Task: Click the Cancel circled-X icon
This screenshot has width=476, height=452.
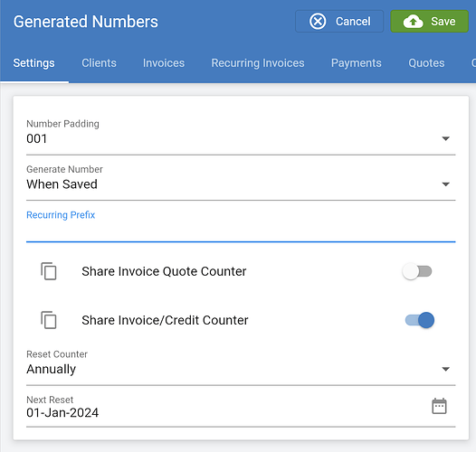Action: click(x=318, y=21)
